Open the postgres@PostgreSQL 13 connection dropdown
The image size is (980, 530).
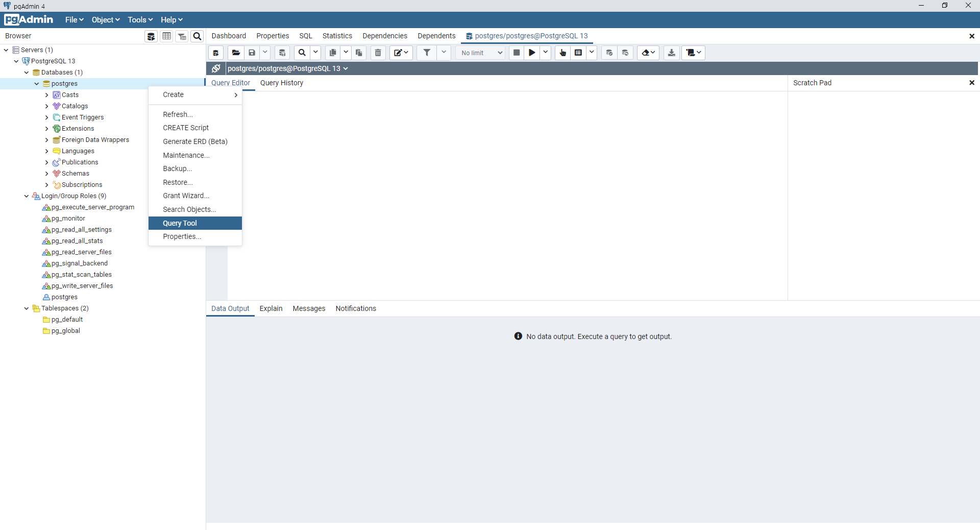(287, 68)
